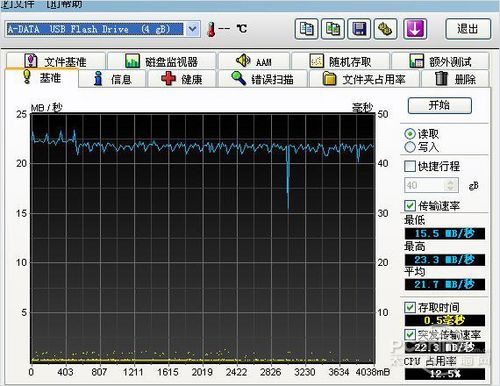Click the thermometer temperature icon
The width and height of the screenshot is (500, 386).
(211, 30)
